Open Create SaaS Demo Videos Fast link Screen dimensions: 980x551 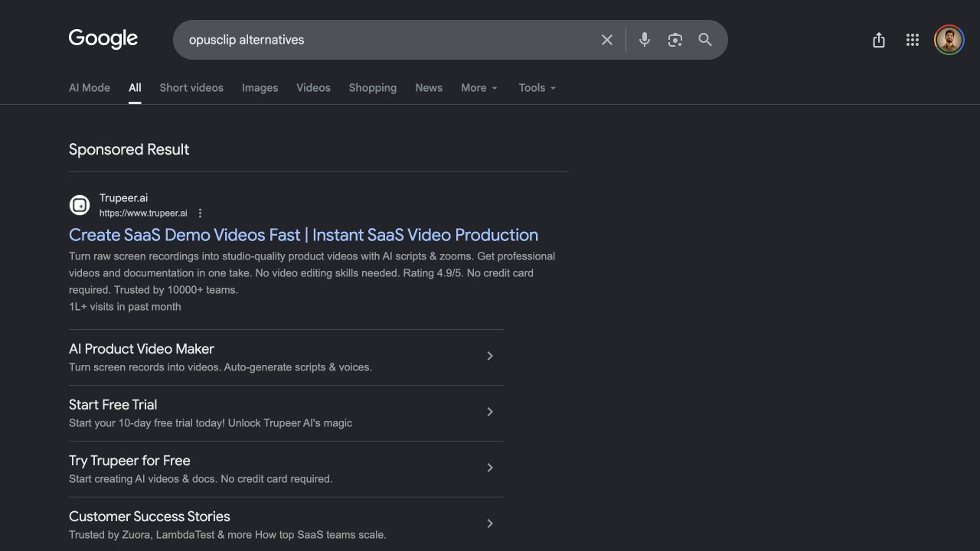303,235
